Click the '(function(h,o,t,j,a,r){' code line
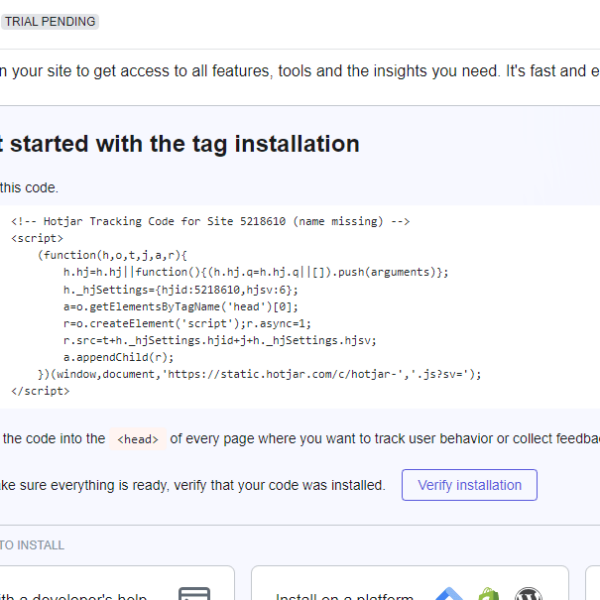This screenshot has height=600, width=600. point(112,255)
